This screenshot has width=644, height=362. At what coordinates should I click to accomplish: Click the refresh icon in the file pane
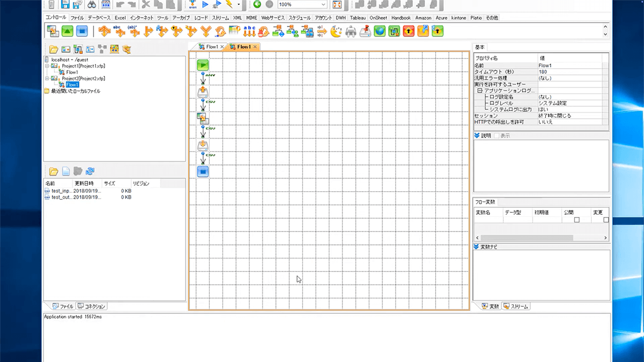click(91, 171)
